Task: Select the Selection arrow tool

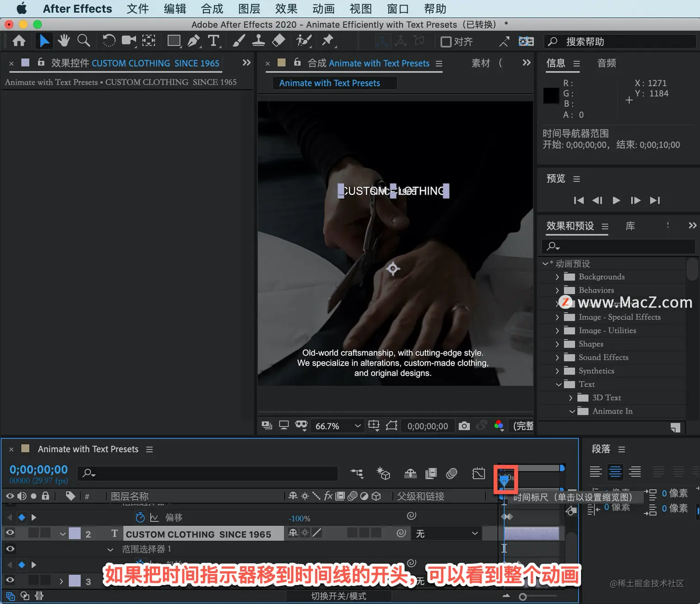Action: tap(44, 41)
